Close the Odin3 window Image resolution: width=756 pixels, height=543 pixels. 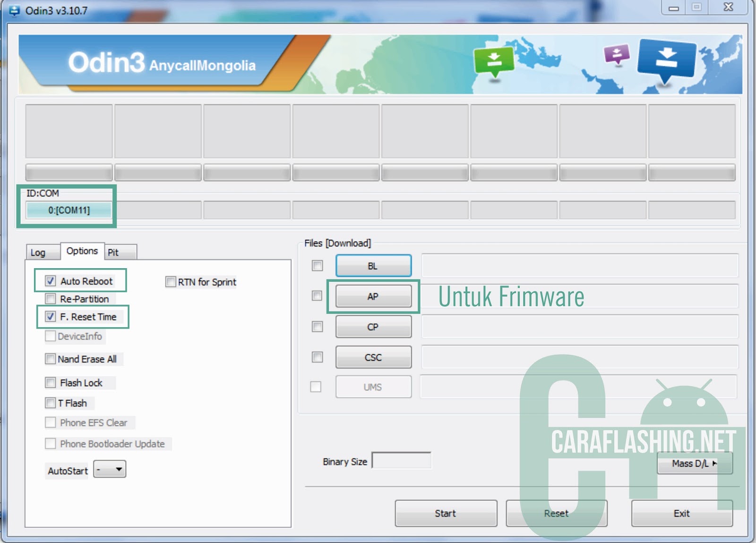tap(728, 8)
